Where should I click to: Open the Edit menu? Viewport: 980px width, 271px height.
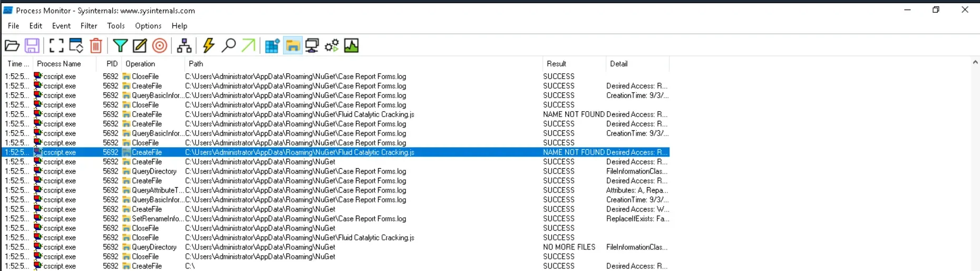click(36, 26)
